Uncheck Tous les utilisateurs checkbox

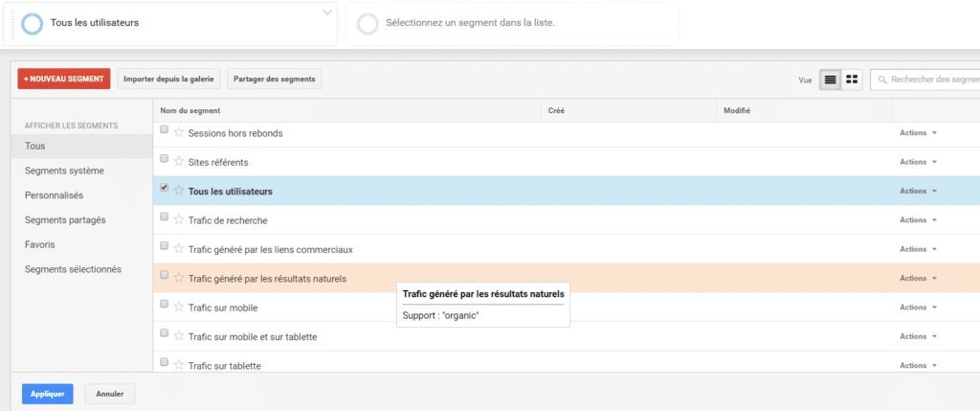164,187
